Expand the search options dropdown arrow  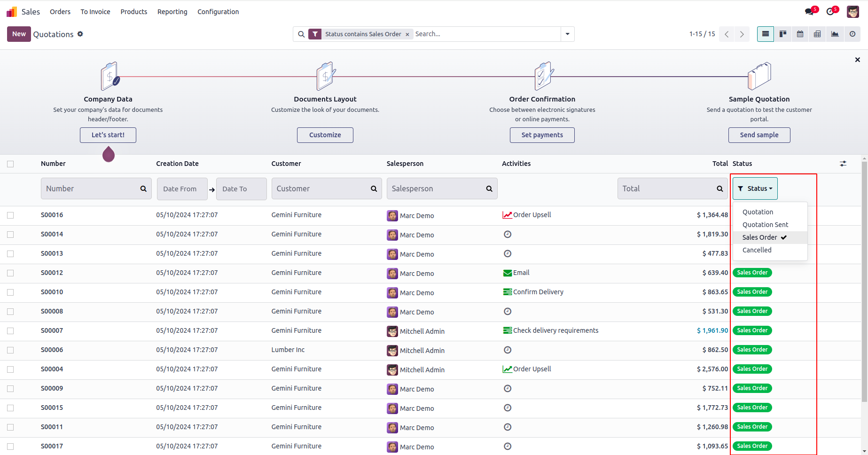568,34
